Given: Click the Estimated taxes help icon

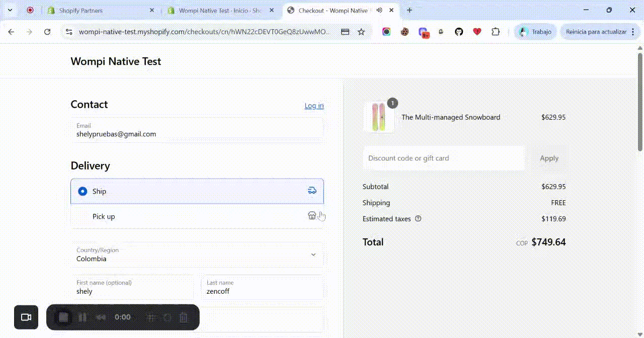Looking at the screenshot, I should [x=418, y=218].
